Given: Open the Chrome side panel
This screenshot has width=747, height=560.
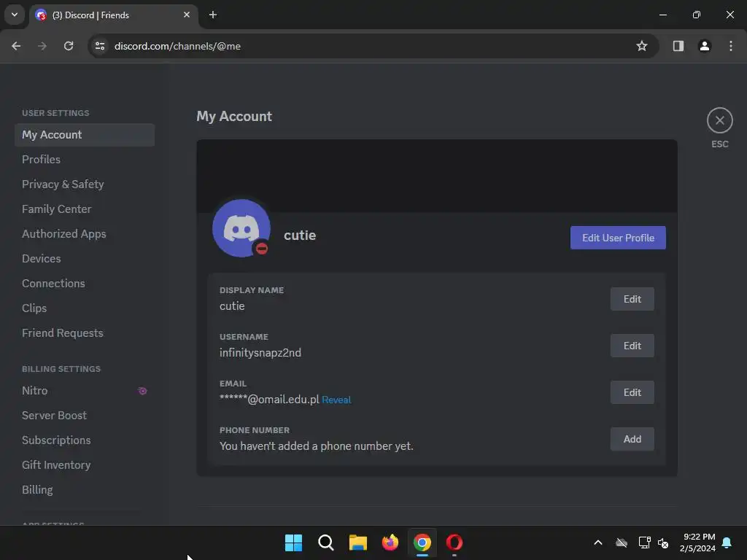Looking at the screenshot, I should [678, 46].
